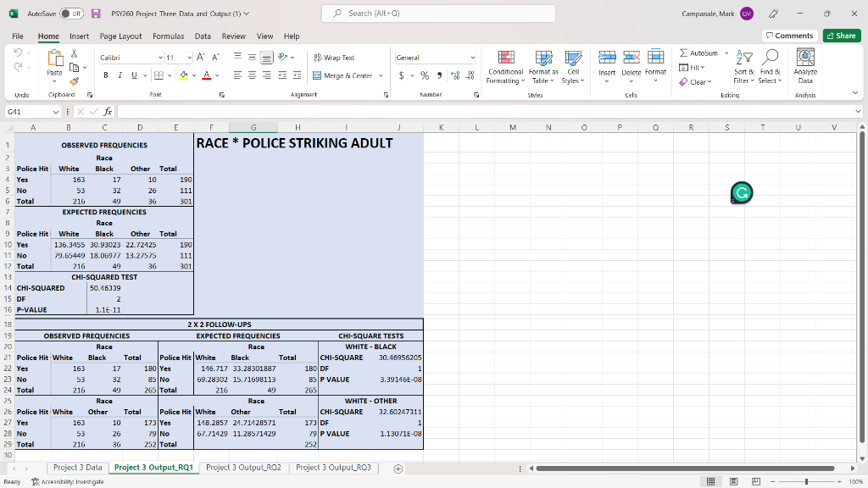Click the Format Painter brush icon
The height and width of the screenshot is (488, 868).
tap(75, 81)
